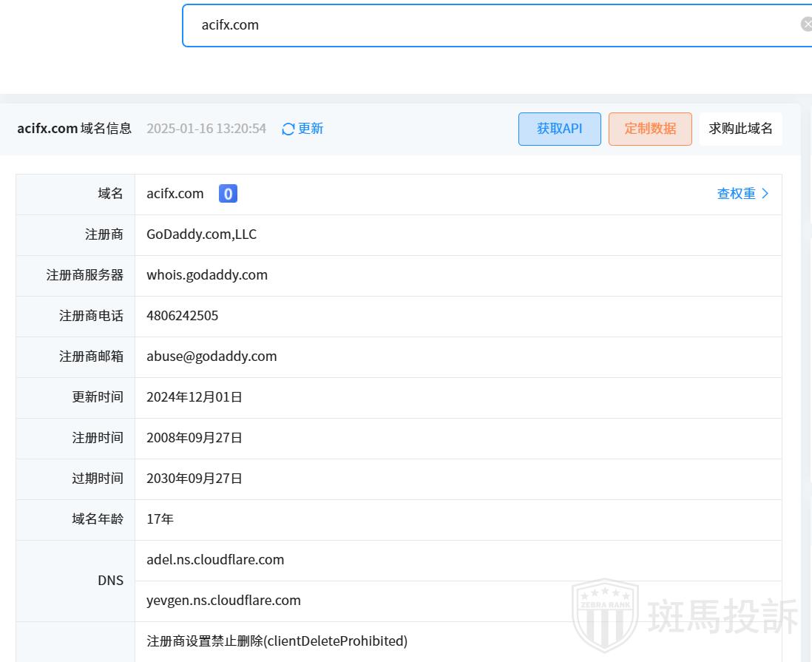Click the acifx.com search input field

(488, 25)
